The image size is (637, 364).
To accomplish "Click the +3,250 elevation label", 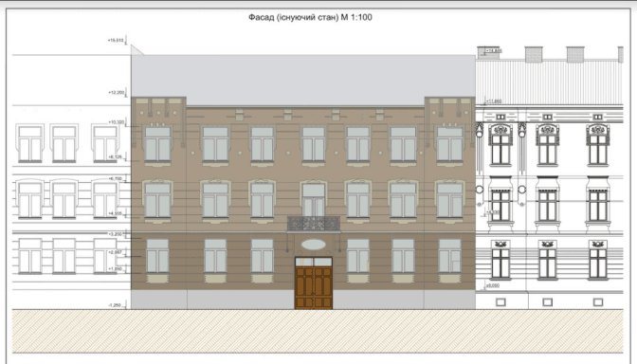I will (116, 234).
